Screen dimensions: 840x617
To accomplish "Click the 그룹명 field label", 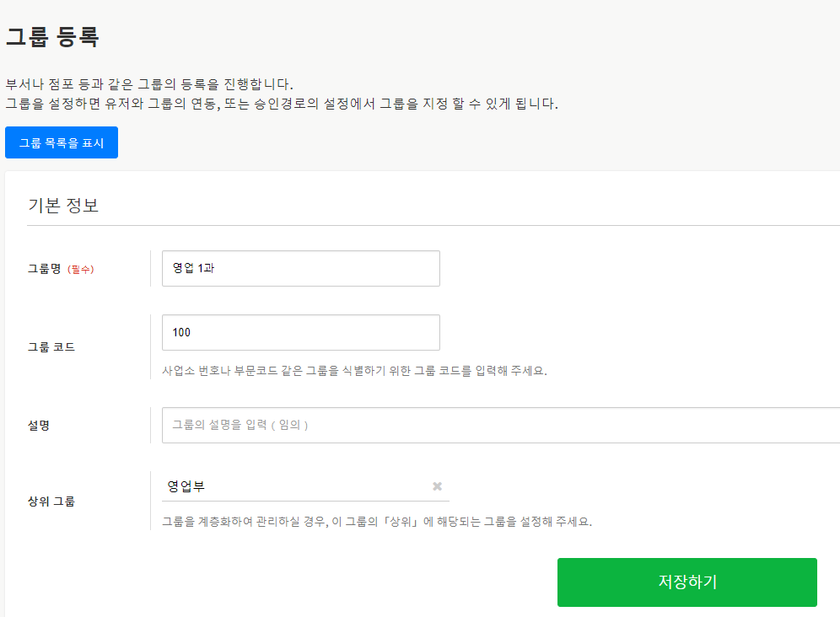I will [45, 269].
